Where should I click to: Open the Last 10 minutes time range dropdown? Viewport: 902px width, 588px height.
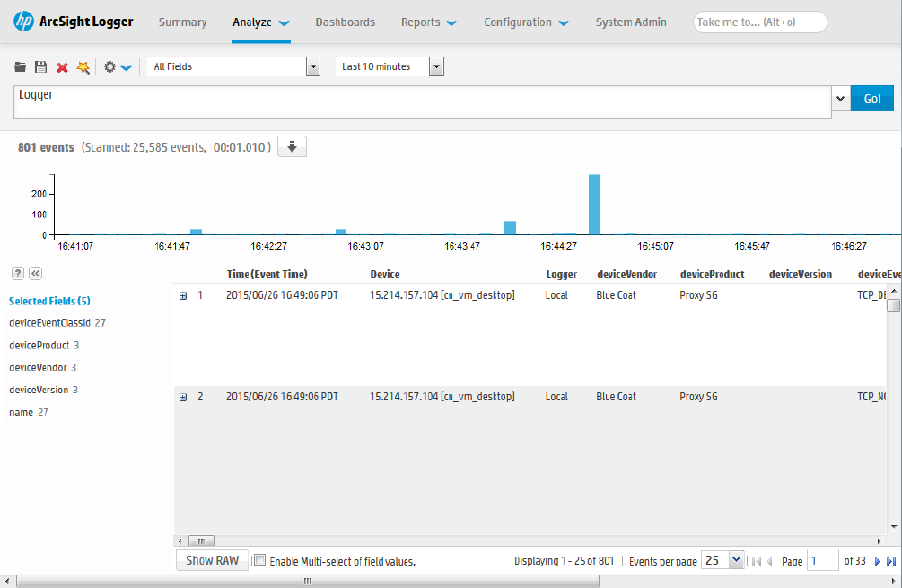436,66
